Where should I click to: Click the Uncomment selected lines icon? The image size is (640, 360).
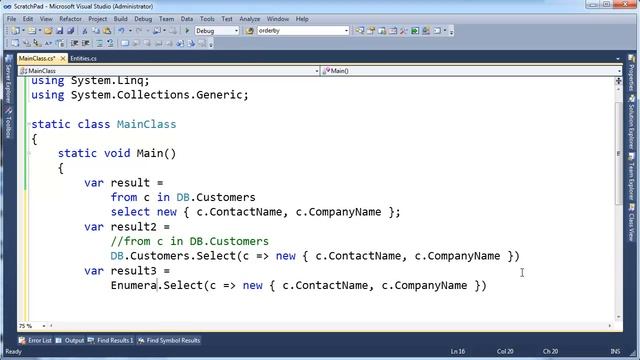(109, 43)
